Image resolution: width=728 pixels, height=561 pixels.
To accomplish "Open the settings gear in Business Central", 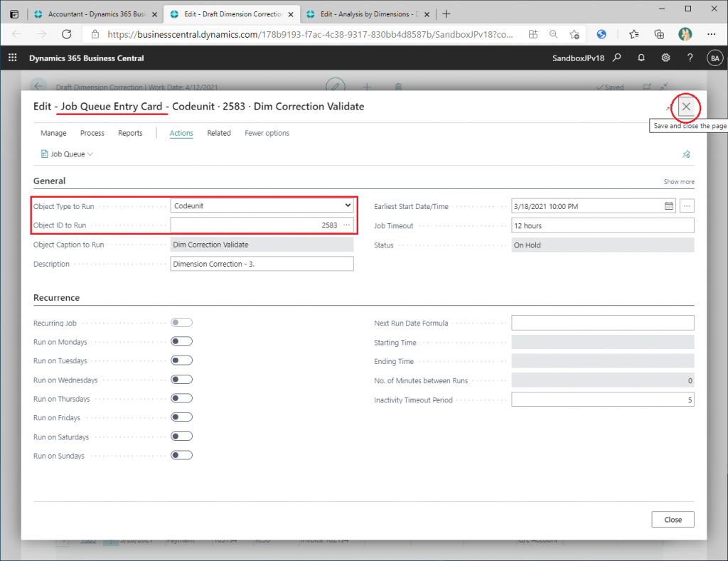I will (x=665, y=58).
